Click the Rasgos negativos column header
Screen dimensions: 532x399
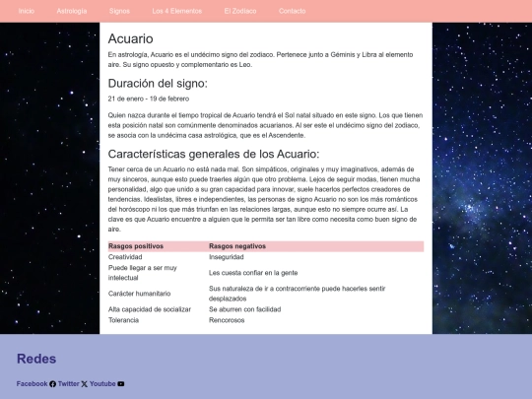click(237, 246)
